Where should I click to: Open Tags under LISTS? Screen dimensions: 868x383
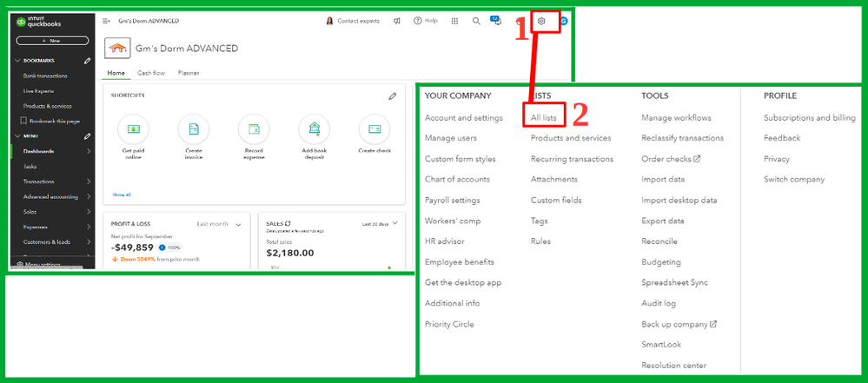click(540, 221)
